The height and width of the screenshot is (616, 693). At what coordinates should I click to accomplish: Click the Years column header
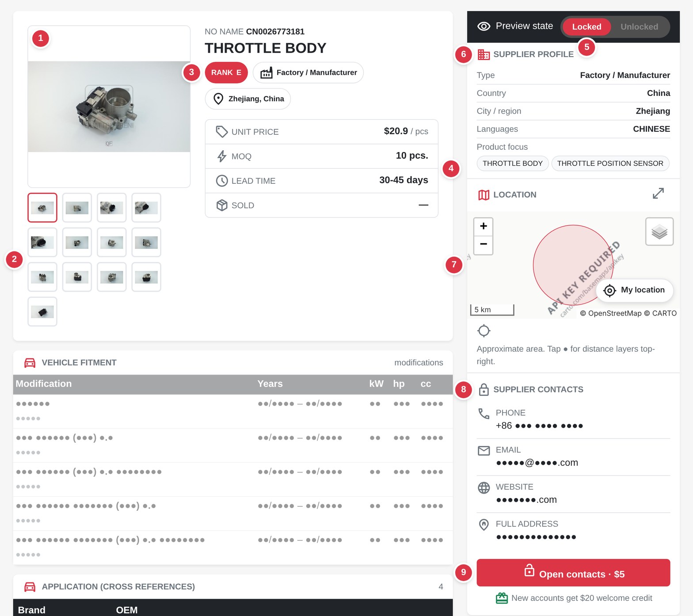click(x=270, y=384)
